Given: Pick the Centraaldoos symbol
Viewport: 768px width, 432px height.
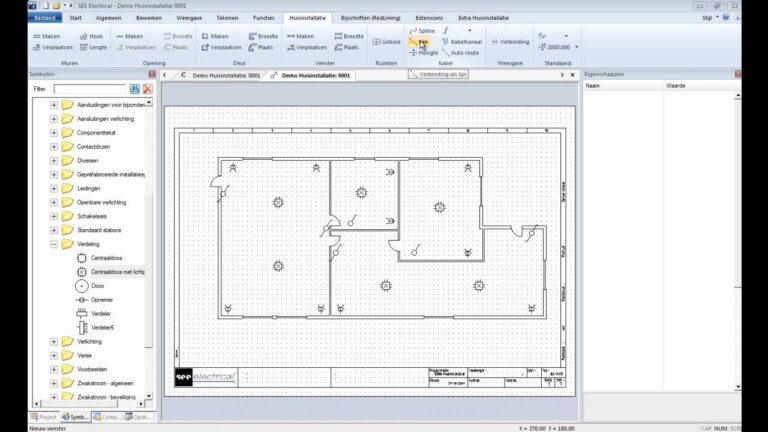Looking at the screenshot, I should 99,258.
